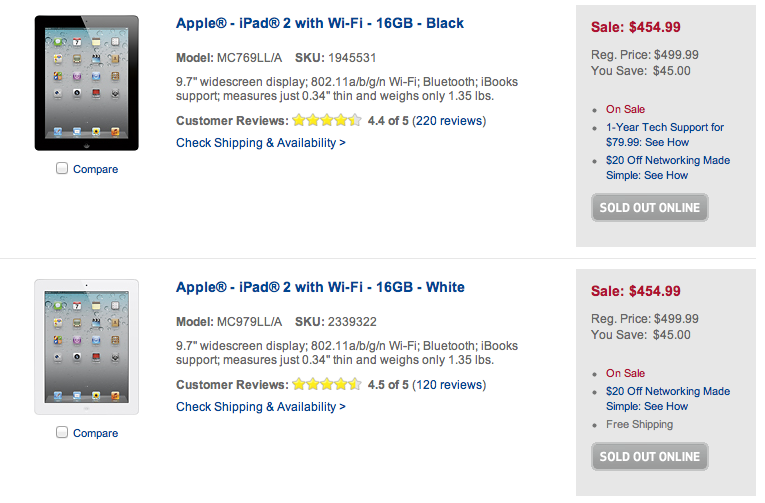Screen dimensions: 765x503
Task: Click the white iPad 2 product image
Action: pos(86,347)
